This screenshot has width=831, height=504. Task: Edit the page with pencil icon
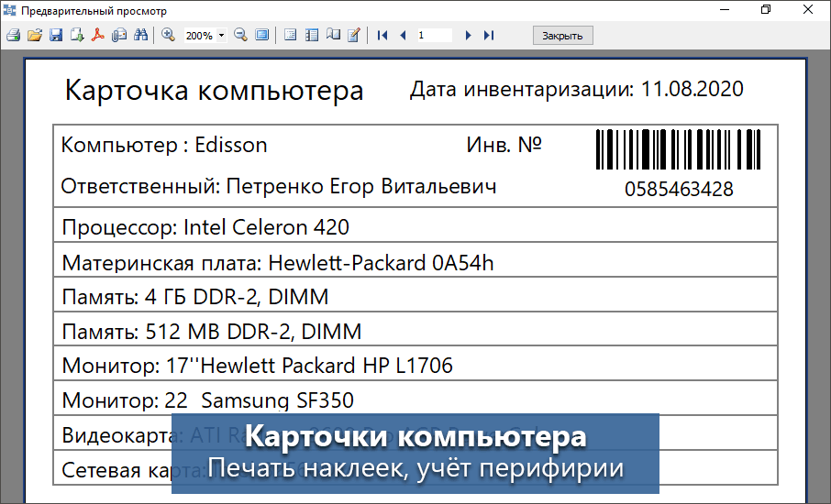tap(353, 36)
